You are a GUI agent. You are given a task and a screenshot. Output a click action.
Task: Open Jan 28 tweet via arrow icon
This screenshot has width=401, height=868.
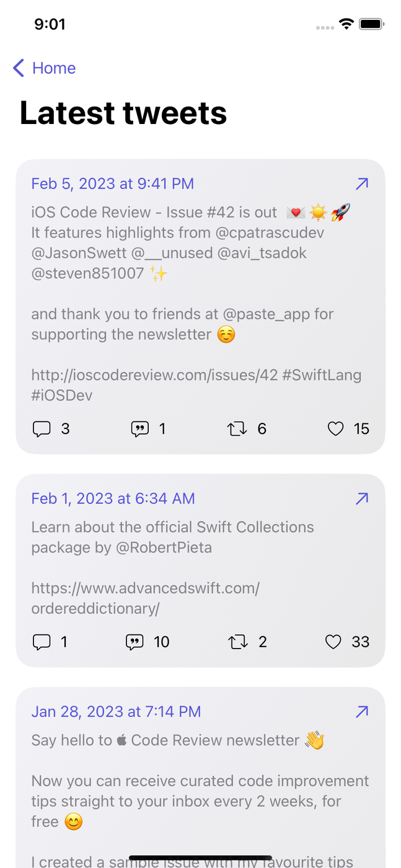tap(362, 712)
